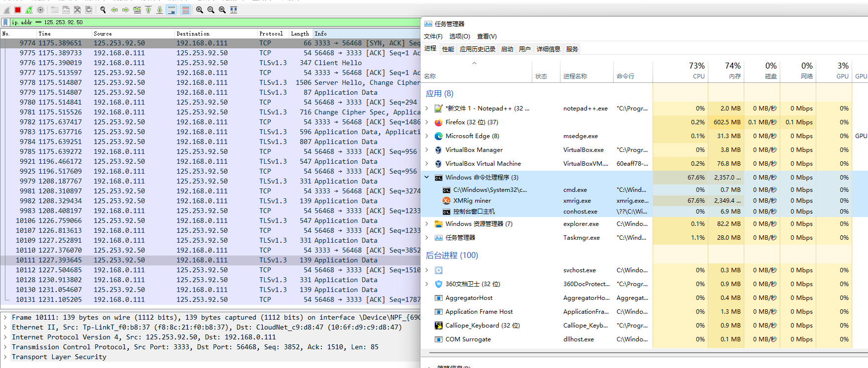
Task: Select the 任务管理器 Taskmgr.exe row
Action: (x=644, y=238)
